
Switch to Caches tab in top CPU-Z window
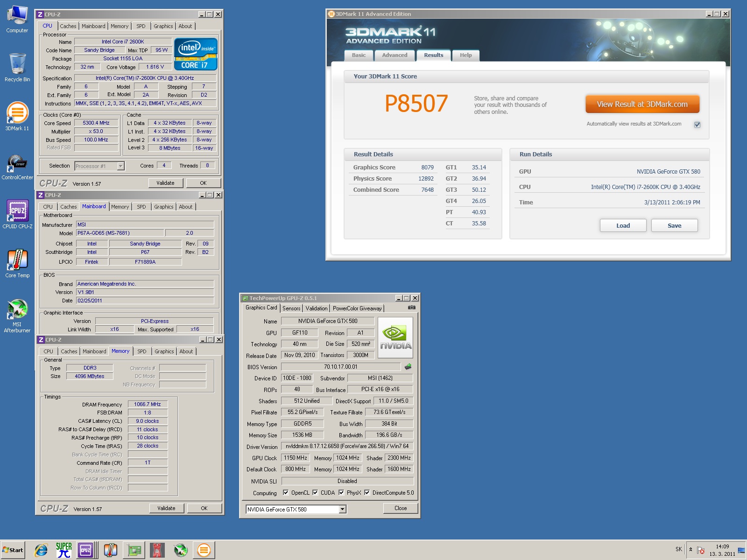point(68,26)
